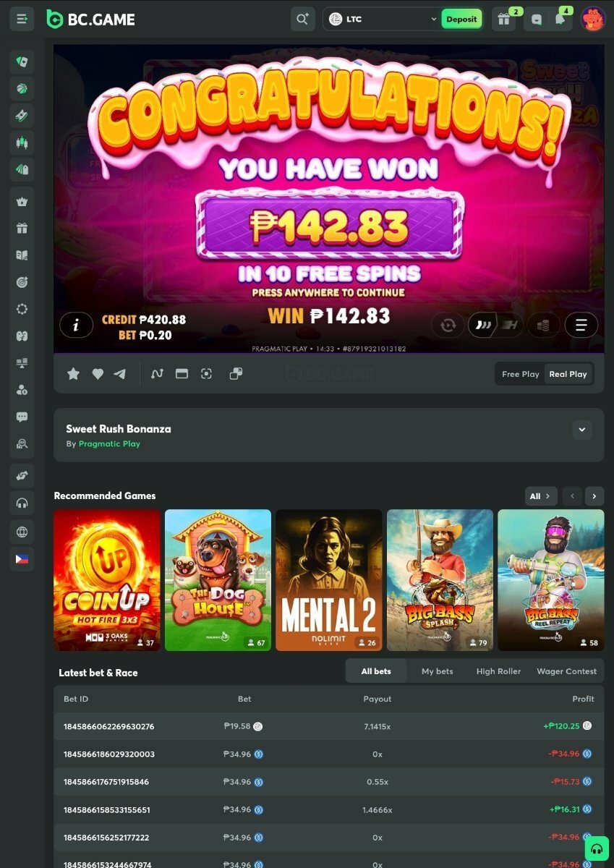This screenshot has width=614, height=868.
Task: Expand the Sweet Rush Bonanza details
Action: (x=582, y=430)
